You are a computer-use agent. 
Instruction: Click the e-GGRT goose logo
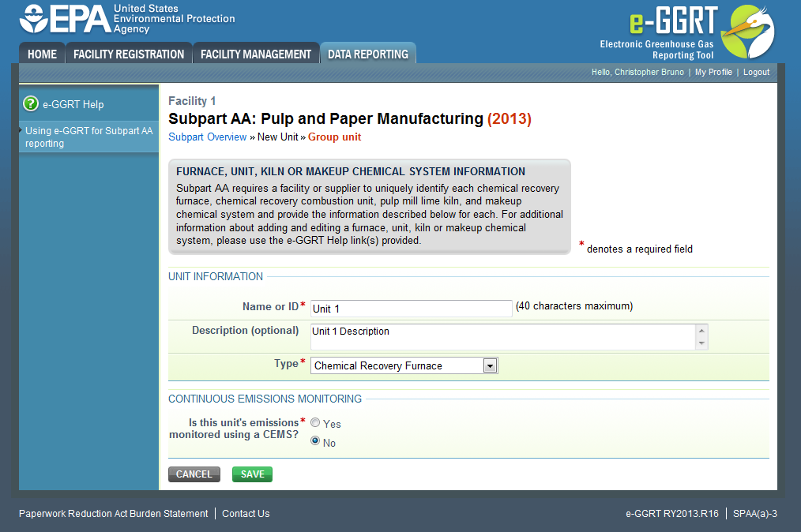point(746,32)
